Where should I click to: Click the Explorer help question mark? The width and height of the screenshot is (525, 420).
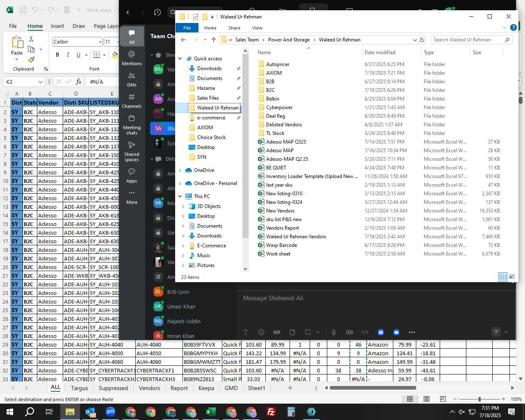513,27
